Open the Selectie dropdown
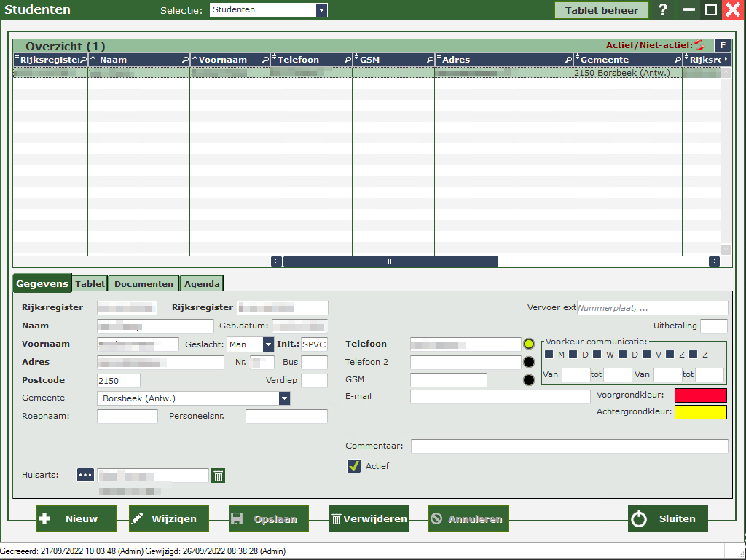746x560 pixels. 321,10
